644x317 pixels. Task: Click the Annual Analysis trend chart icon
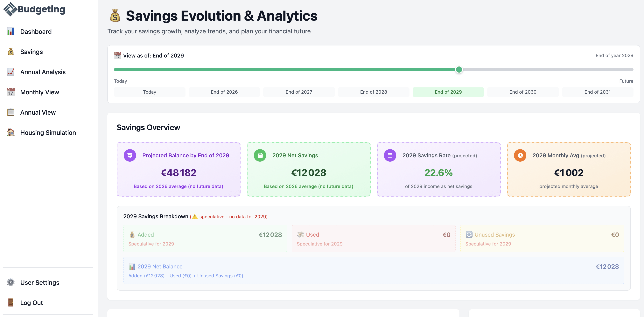pos(11,72)
